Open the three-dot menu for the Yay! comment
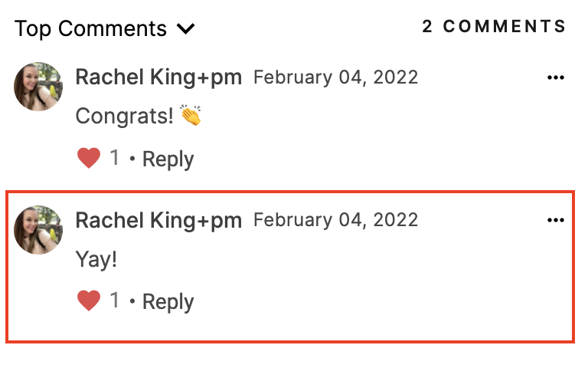Image resolution: width=588 pixels, height=368 pixels. 555,220
